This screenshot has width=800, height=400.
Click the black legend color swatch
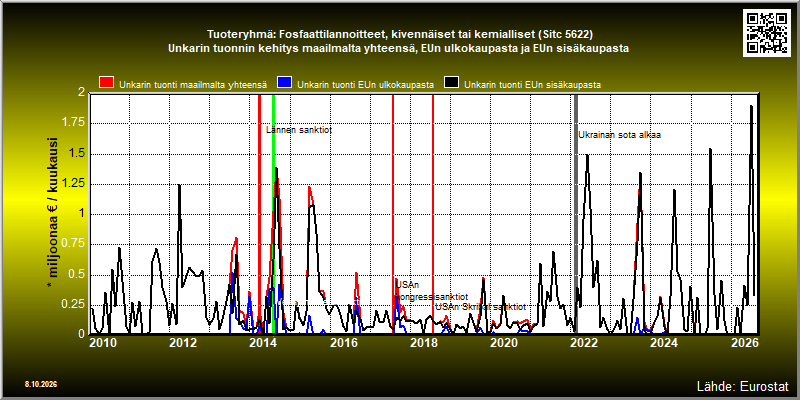[452, 83]
